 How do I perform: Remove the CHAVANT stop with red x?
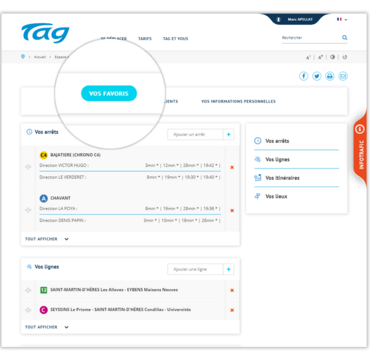coord(232,210)
